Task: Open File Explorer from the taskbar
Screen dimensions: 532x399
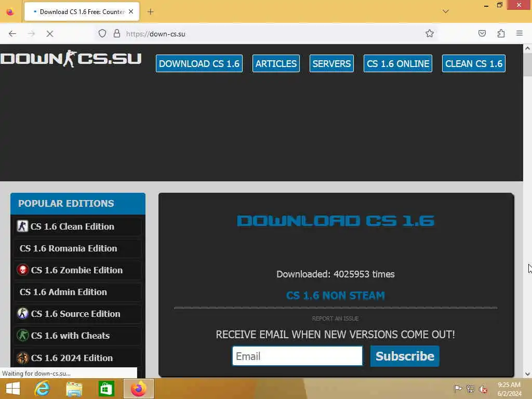Action: click(x=74, y=389)
